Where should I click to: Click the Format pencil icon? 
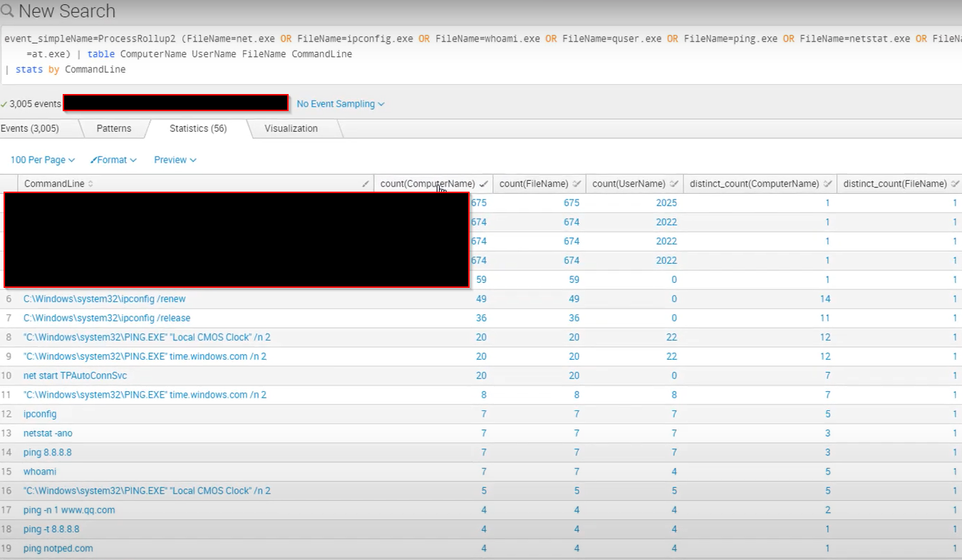pyautogui.click(x=93, y=160)
